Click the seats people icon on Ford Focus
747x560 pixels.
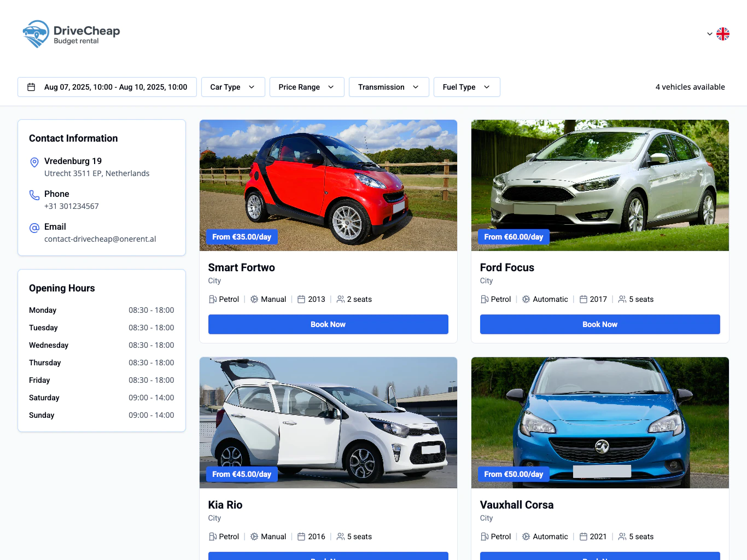[622, 299]
